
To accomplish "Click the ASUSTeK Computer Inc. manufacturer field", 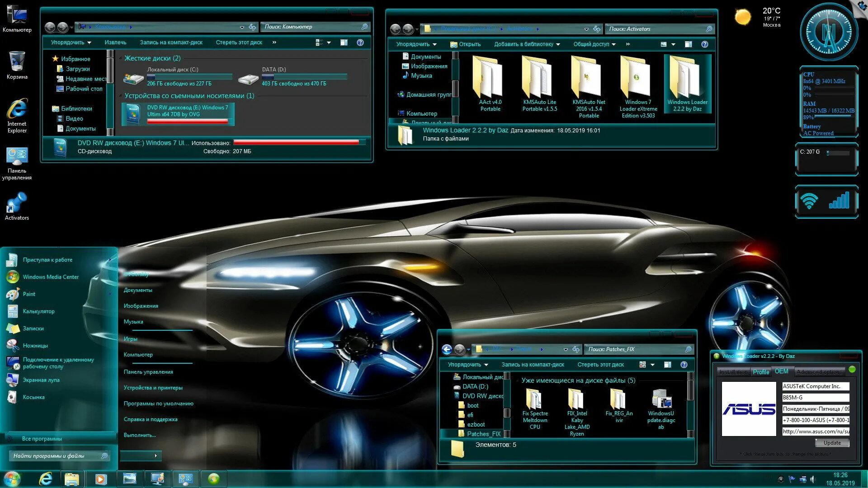I will click(816, 386).
